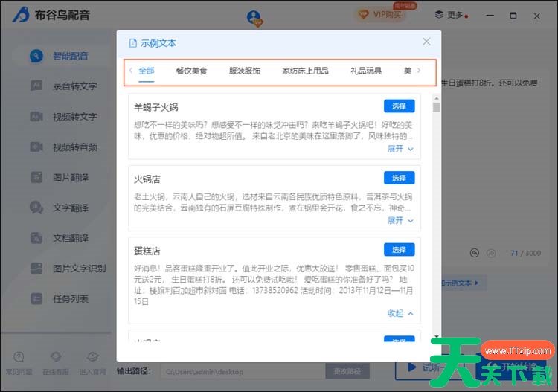The image size is (558, 392).
Task: Choose 文字翻译 in the sidebar
Action: pos(60,208)
